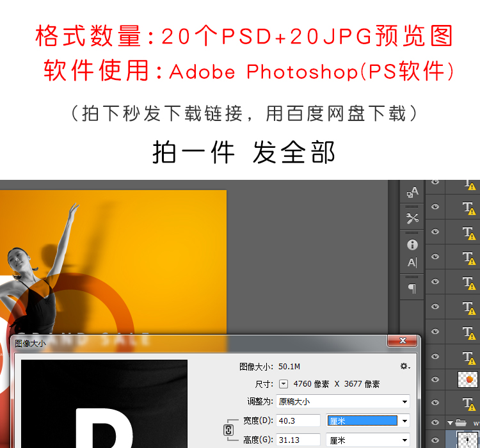Hide the orange circle layer via eye icon
The height and width of the screenshot is (448, 480).
pyautogui.click(x=435, y=378)
